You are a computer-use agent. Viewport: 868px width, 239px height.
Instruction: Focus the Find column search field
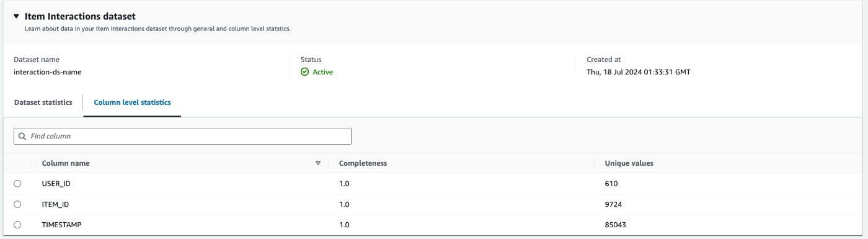[x=182, y=136]
